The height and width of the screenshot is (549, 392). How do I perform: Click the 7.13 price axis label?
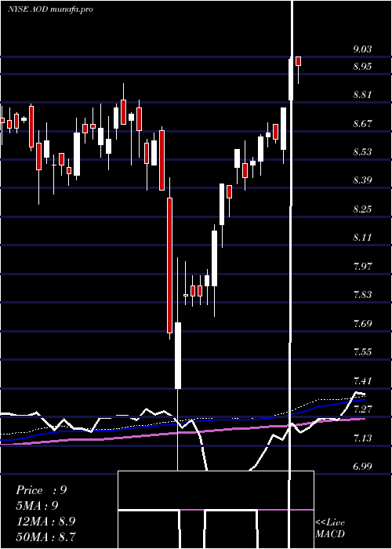coord(362,438)
